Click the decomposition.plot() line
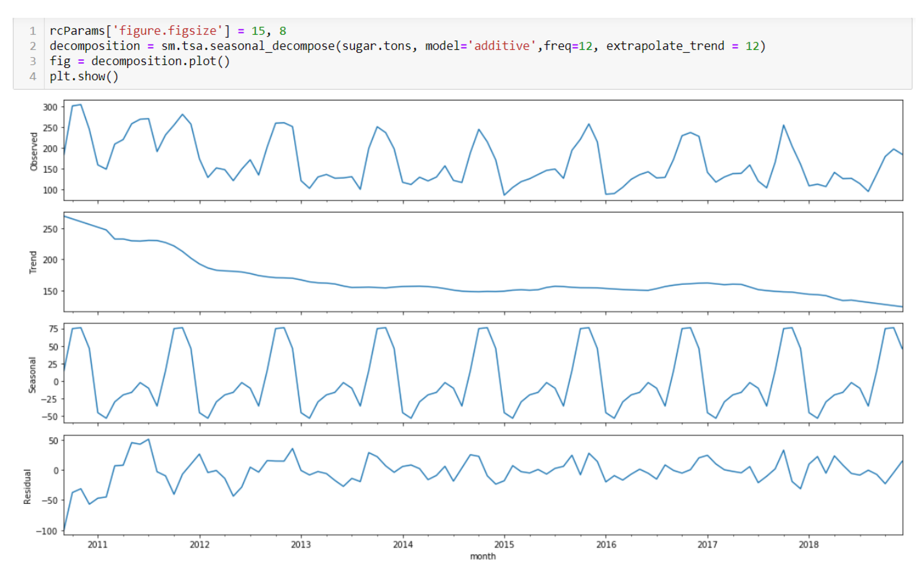The width and height of the screenshot is (924, 573). click(x=161, y=61)
